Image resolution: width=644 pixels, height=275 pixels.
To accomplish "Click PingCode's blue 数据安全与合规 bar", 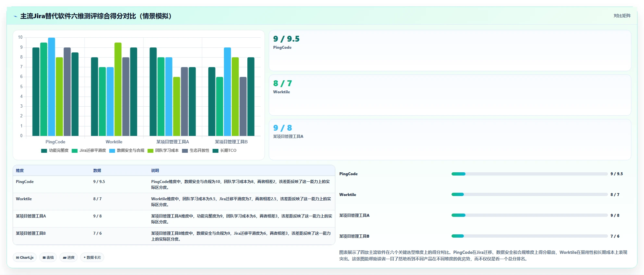I will [x=52, y=87].
